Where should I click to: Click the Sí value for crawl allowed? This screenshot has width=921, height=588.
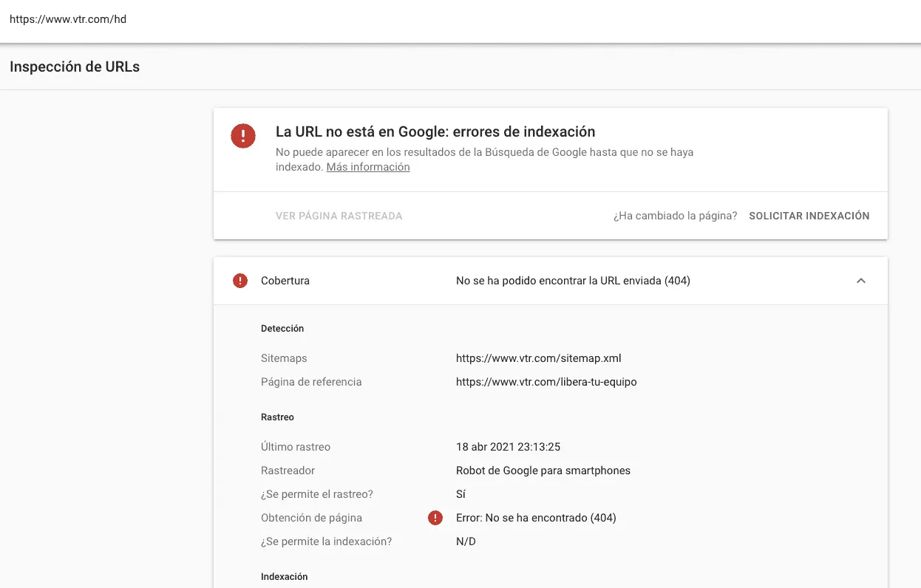click(460, 494)
